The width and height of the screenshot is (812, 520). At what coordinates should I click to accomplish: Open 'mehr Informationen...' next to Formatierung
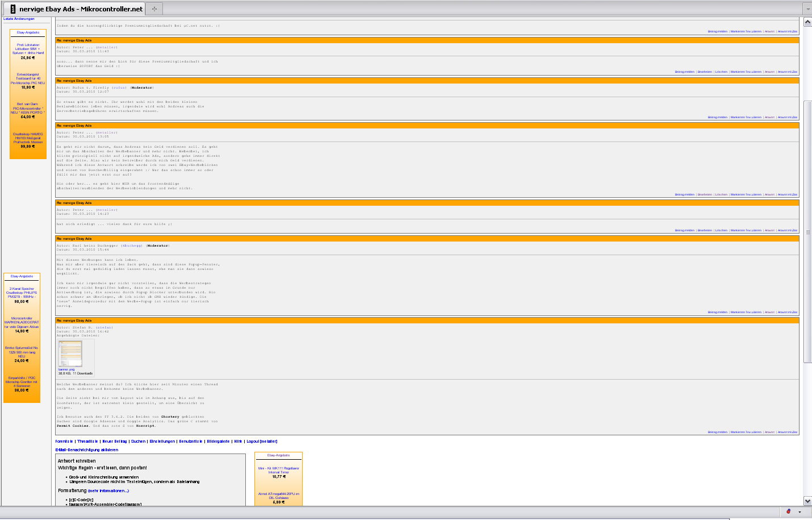click(108, 491)
